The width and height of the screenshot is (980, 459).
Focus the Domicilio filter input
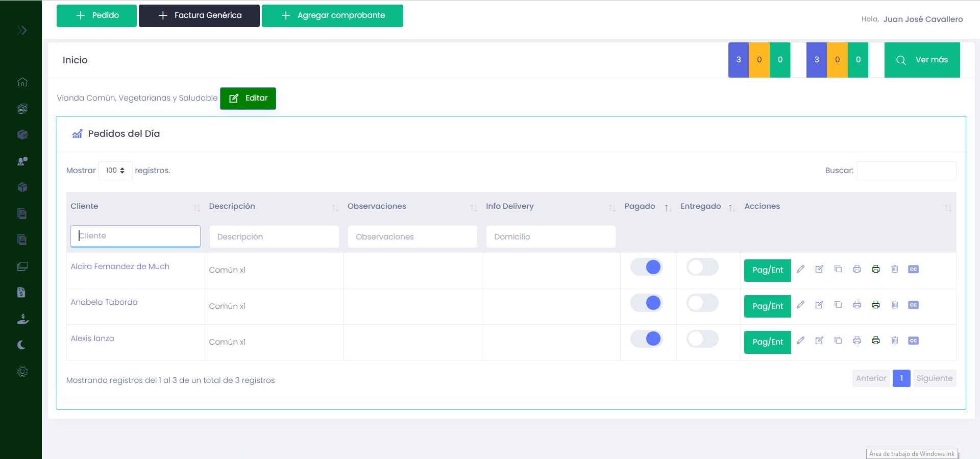(551, 236)
